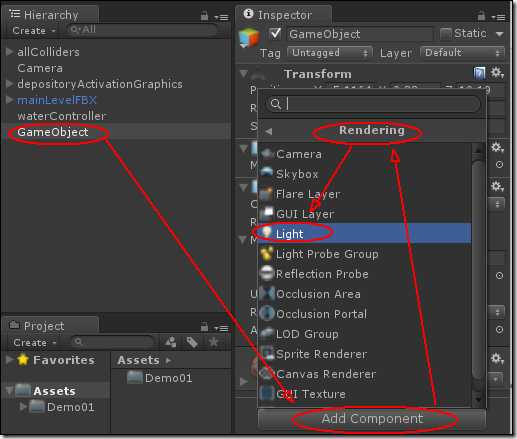The height and width of the screenshot is (439, 517).
Task: Switch to the Hierarchy tab
Action: coord(50,15)
